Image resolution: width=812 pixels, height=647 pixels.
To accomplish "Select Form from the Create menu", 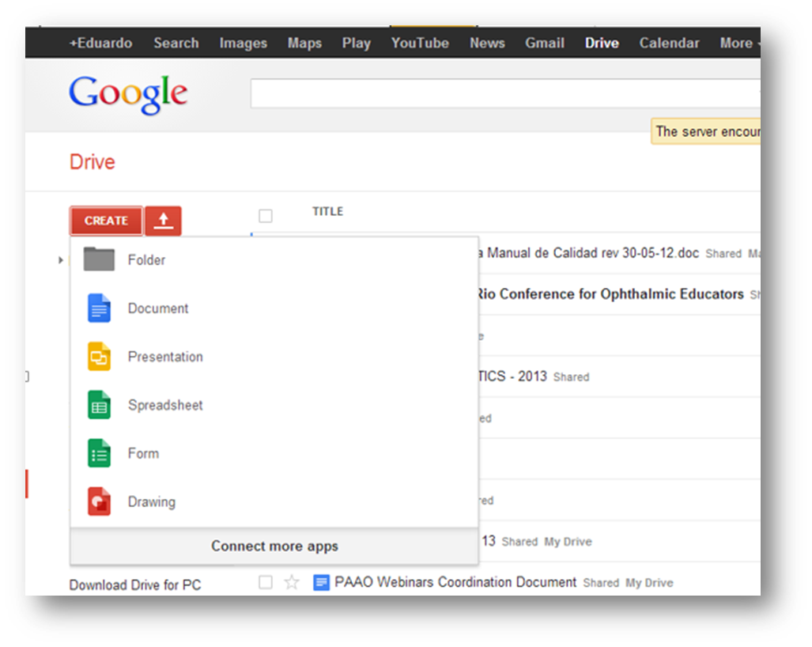I will pyautogui.click(x=143, y=453).
